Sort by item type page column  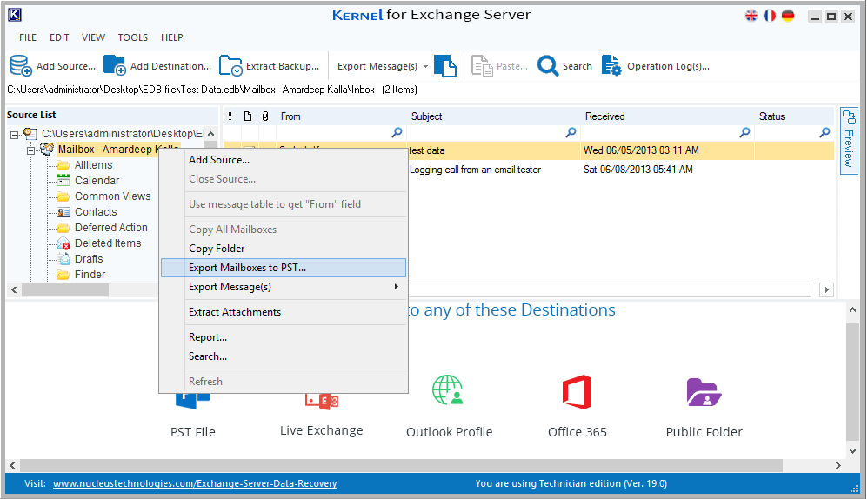[x=248, y=116]
